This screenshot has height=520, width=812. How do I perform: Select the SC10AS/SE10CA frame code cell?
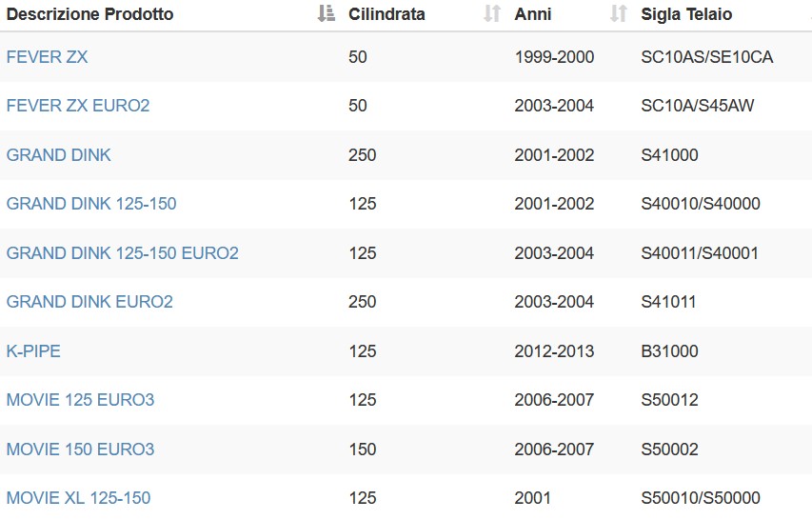(707, 57)
